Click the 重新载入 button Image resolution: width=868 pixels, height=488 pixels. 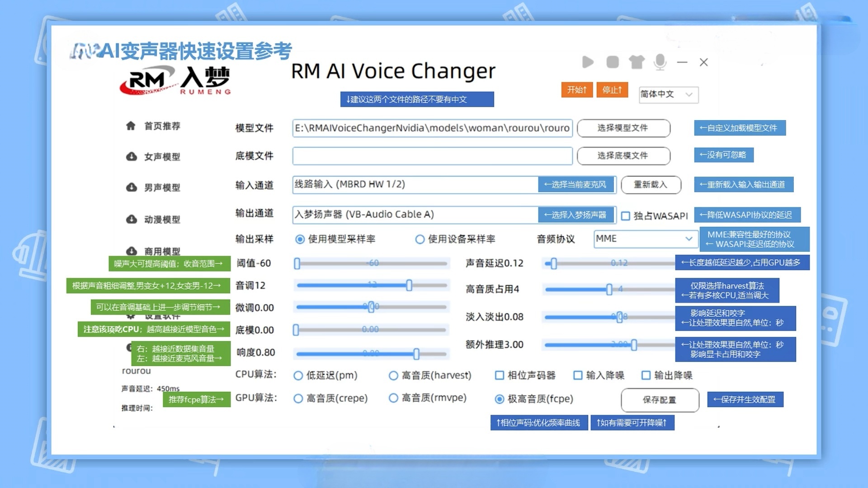pyautogui.click(x=651, y=185)
